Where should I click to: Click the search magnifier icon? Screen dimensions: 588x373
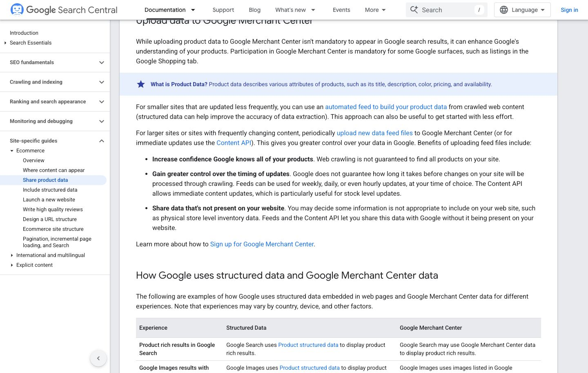pos(414,10)
